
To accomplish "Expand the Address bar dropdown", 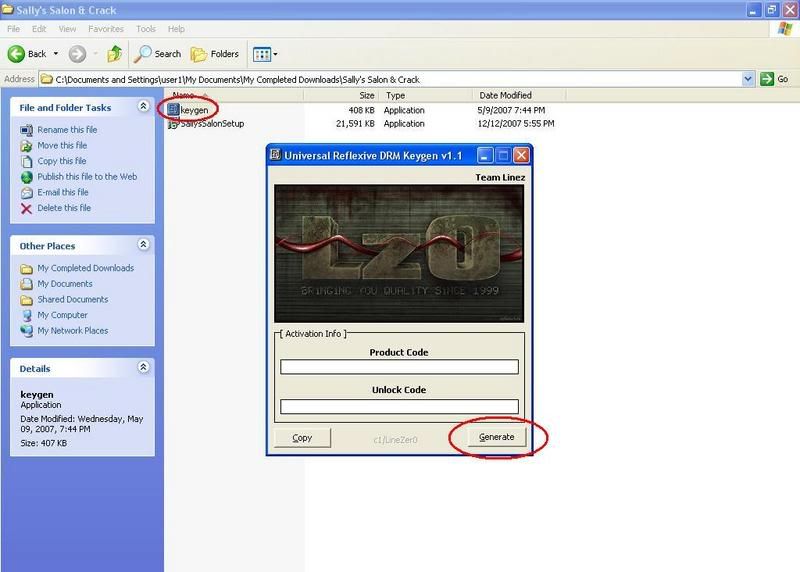I will pos(748,79).
